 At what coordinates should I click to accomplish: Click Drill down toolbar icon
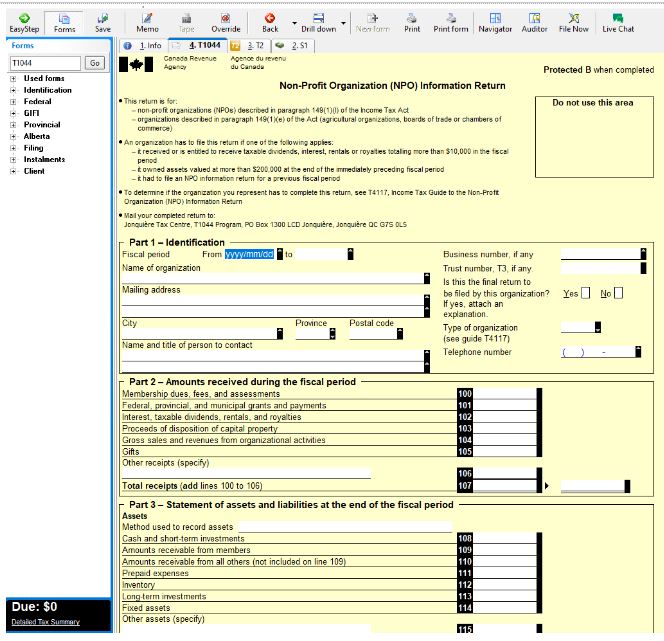click(318, 23)
